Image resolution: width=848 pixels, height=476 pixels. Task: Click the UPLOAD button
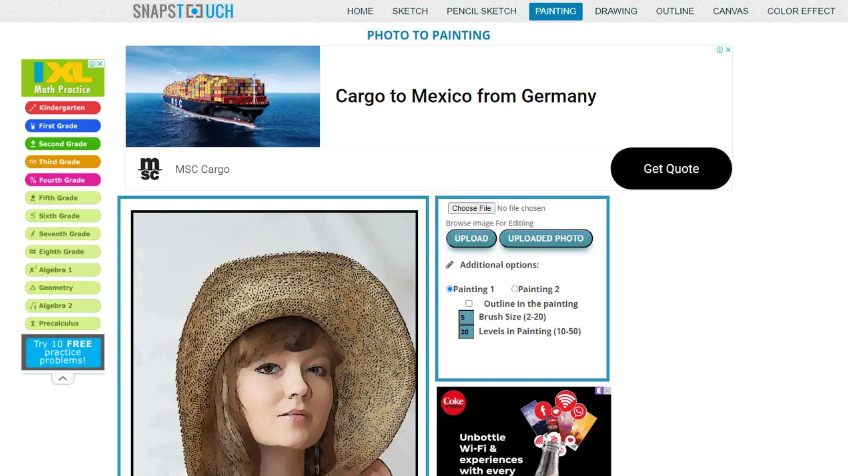point(471,239)
